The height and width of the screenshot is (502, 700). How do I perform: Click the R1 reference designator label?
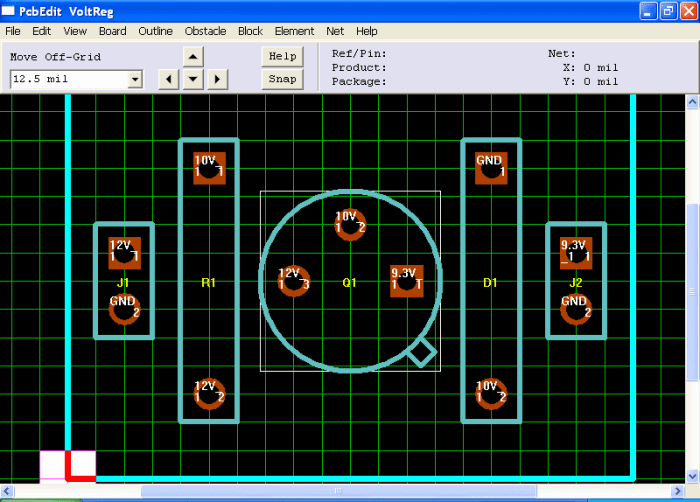click(x=208, y=283)
